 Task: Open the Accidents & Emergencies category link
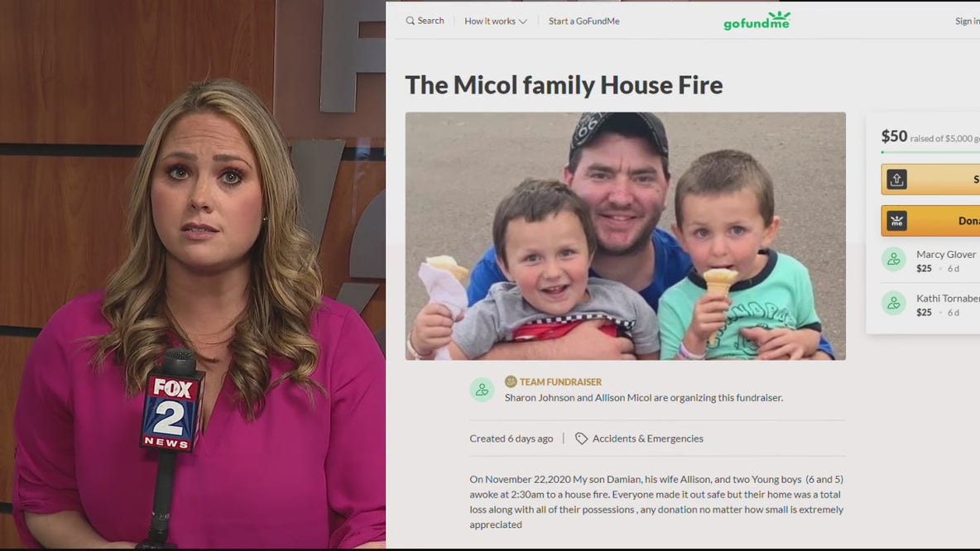647,438
